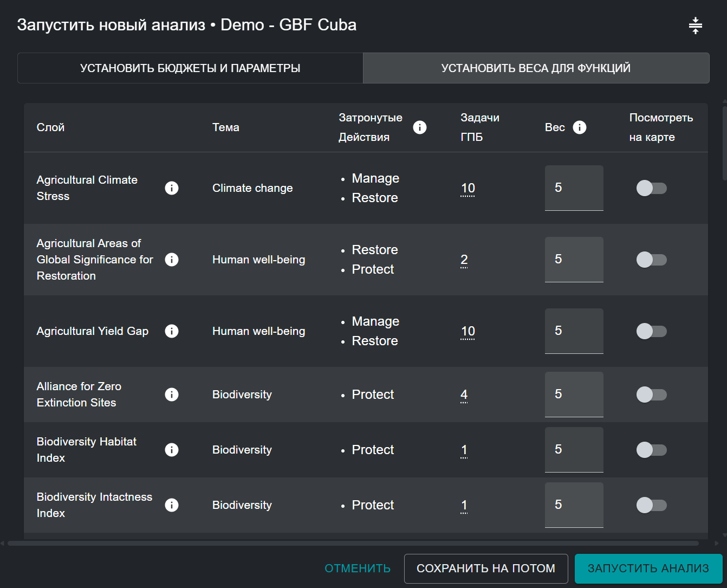This screenshot has height=588, width=727.
Task: Click info icon in Затронутые Действия header
Action: [x=420, y=127]
